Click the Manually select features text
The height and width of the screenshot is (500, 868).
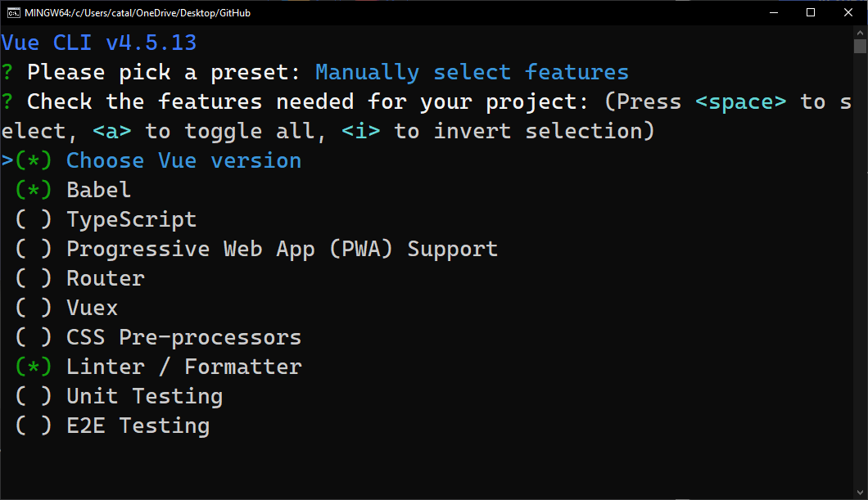(x=472, y=72)
